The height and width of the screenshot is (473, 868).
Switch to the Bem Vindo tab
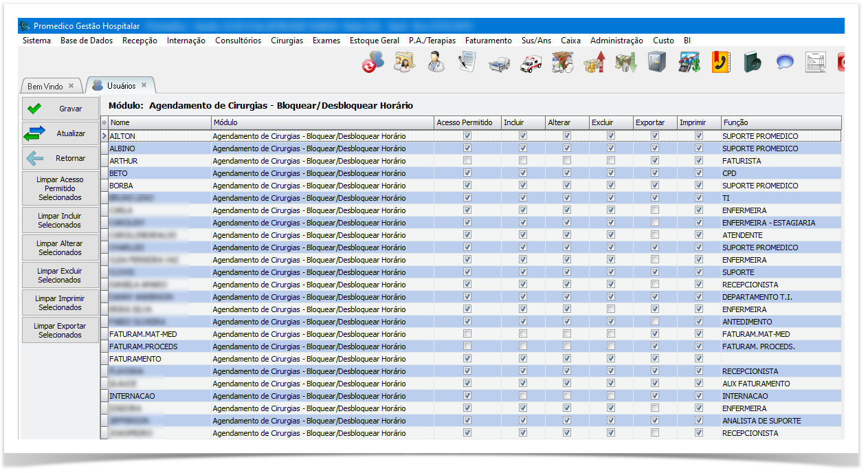pyautogui.click(x=45, y=86)
